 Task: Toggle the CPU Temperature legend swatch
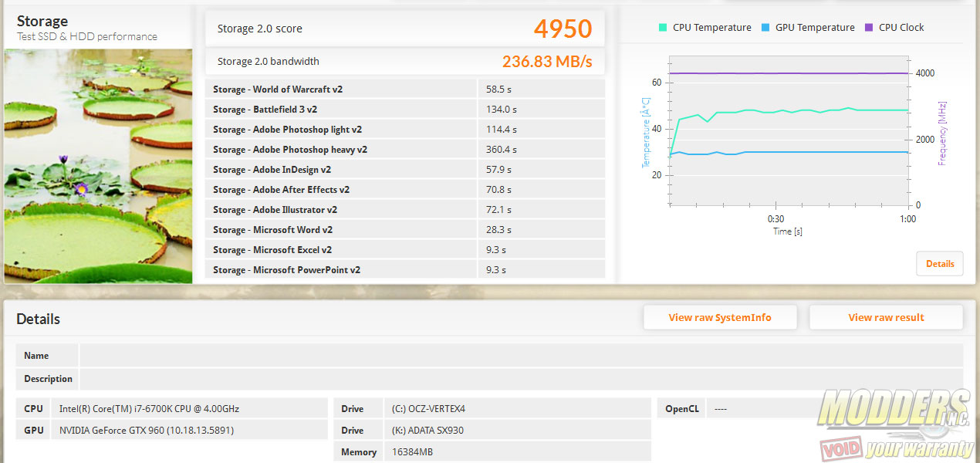663,28
